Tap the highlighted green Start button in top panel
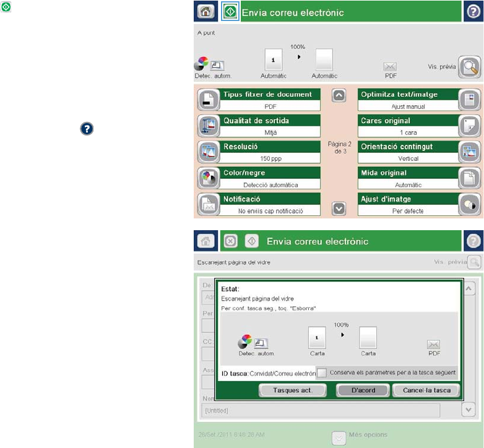Viewport: 484px width, 448px height. 230,12
